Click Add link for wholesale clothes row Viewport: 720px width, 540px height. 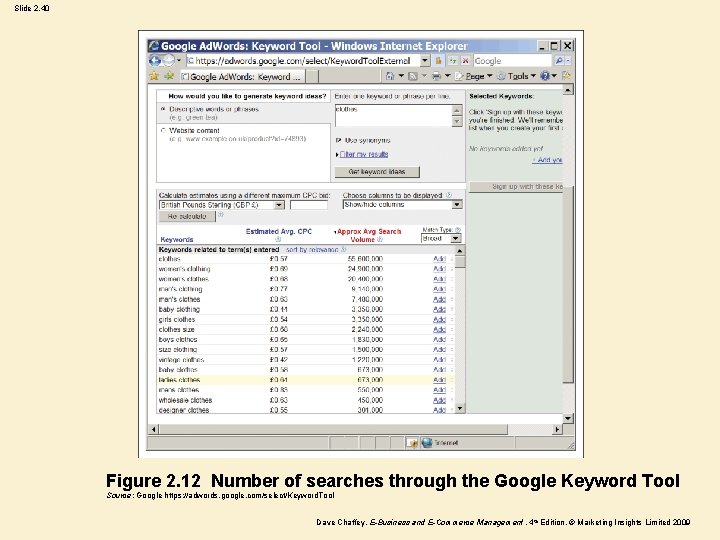click(x=439, y=400)
